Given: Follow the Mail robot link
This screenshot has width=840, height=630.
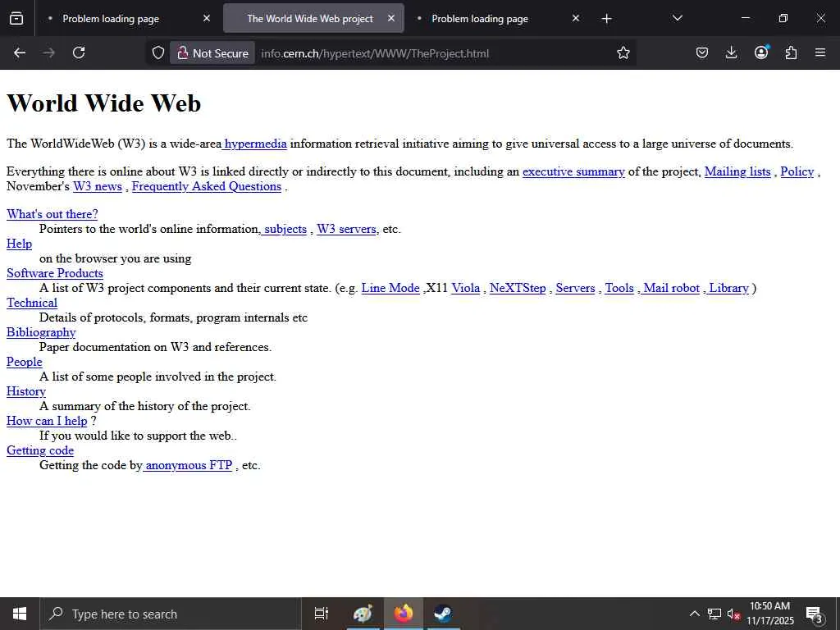Looking at the screenshot, I should point(670,288).
